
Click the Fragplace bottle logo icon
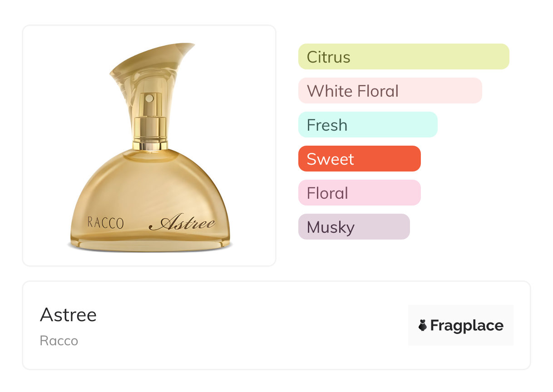coord(423,325)
